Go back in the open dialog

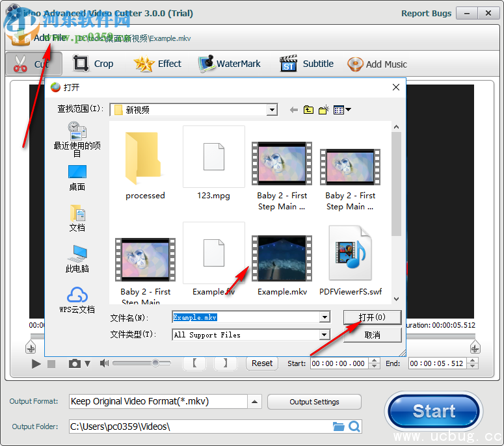293,110
